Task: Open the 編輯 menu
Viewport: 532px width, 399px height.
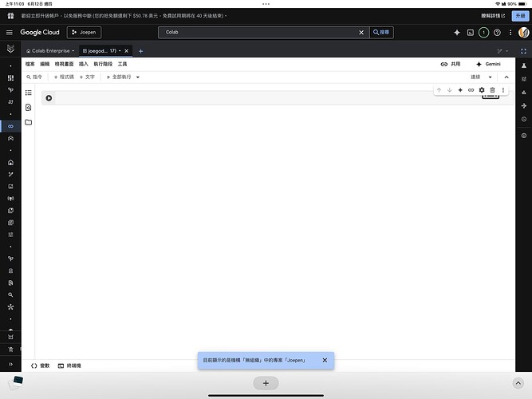Action: click(x=45, y=64)
